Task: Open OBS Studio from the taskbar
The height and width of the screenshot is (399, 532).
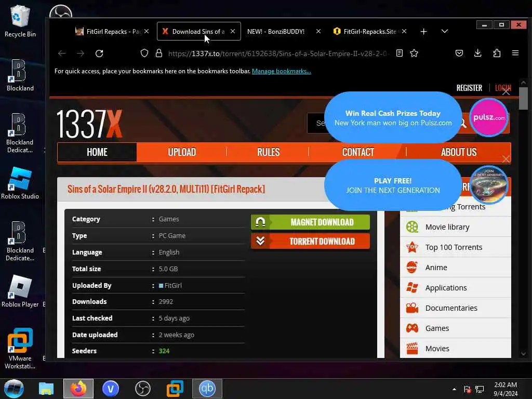Action: (x=143, y=389)
